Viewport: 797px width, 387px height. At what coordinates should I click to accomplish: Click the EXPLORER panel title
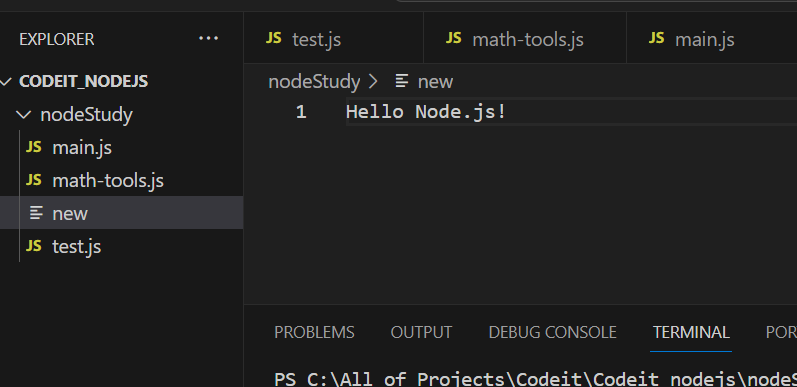pyautogui.click(x=56, y=39)
